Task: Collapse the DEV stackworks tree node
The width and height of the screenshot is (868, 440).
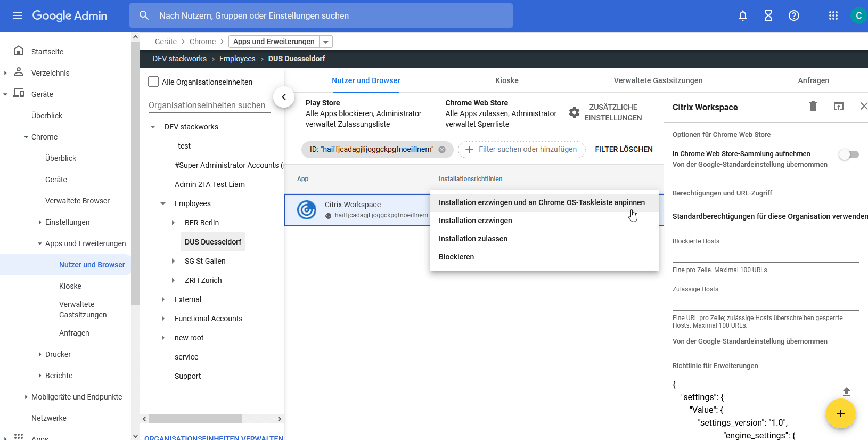Action: click(153, 127)
